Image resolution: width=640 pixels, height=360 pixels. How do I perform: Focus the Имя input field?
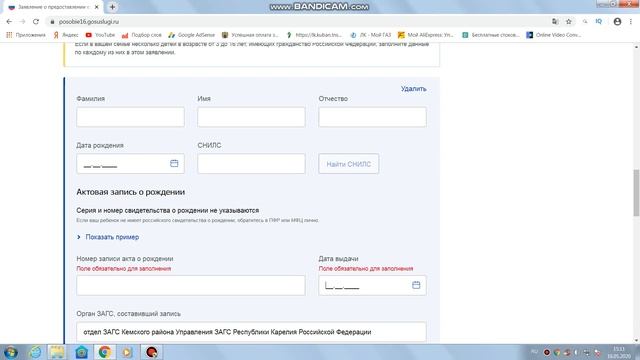[x=251, y=117]
